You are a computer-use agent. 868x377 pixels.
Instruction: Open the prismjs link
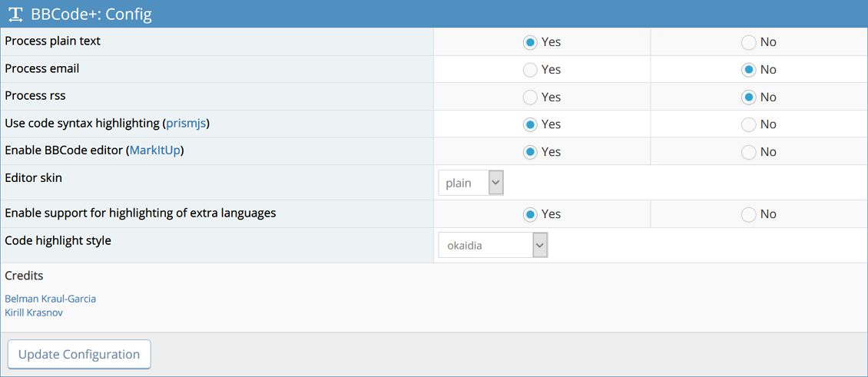[x=187, y=124]
